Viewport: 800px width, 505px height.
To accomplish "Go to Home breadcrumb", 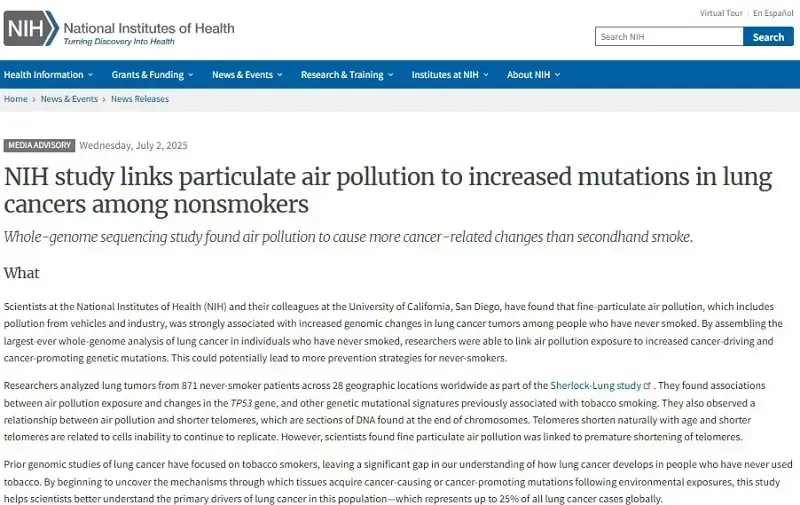I will pos(16,99).
